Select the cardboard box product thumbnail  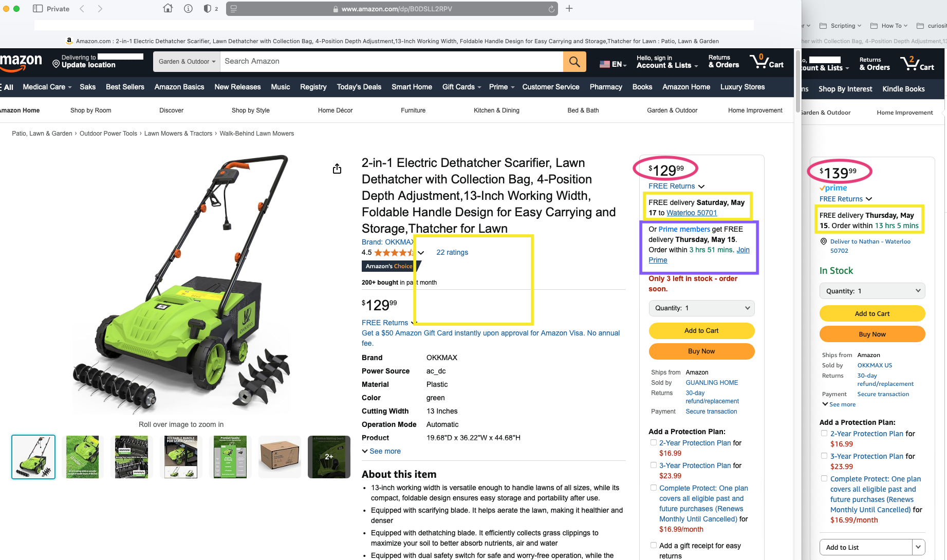click(280, 457)
